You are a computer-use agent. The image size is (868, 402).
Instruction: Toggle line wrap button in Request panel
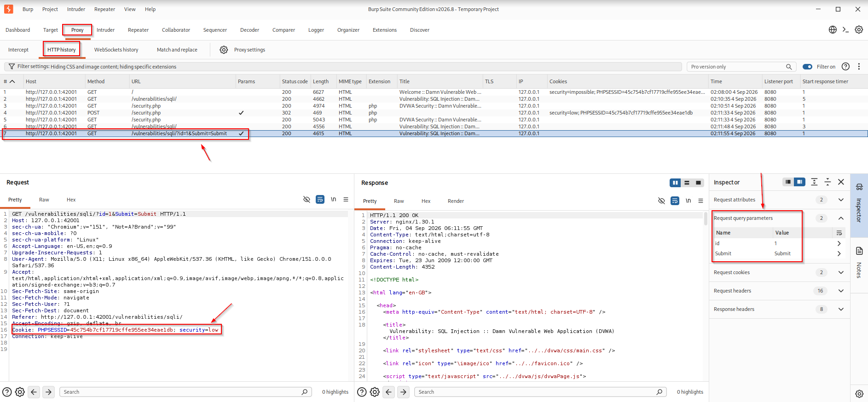[320, 200]
